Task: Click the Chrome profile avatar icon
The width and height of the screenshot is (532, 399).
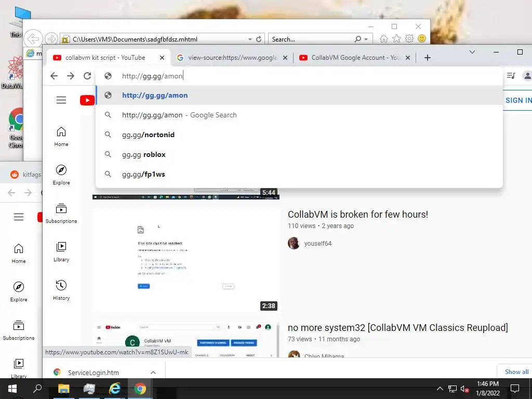Action: pos(528,76)
